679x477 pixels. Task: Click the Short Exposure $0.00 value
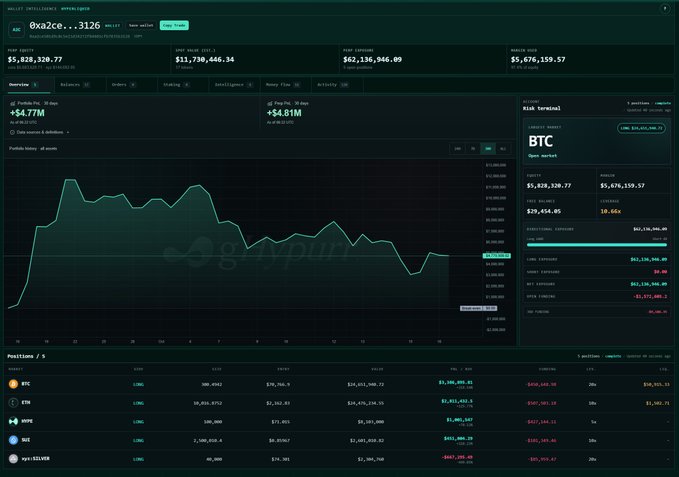[x=660, y=272]
